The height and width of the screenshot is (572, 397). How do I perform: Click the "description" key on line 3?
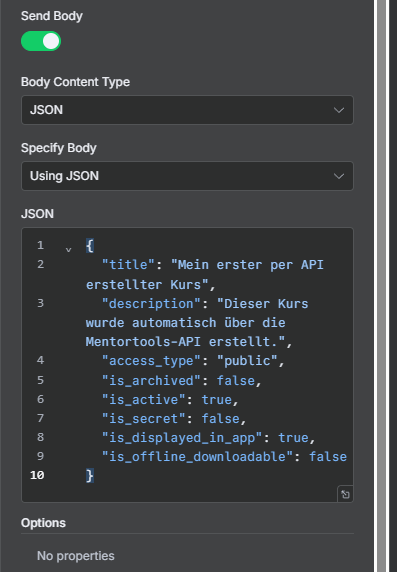point(152,304)
